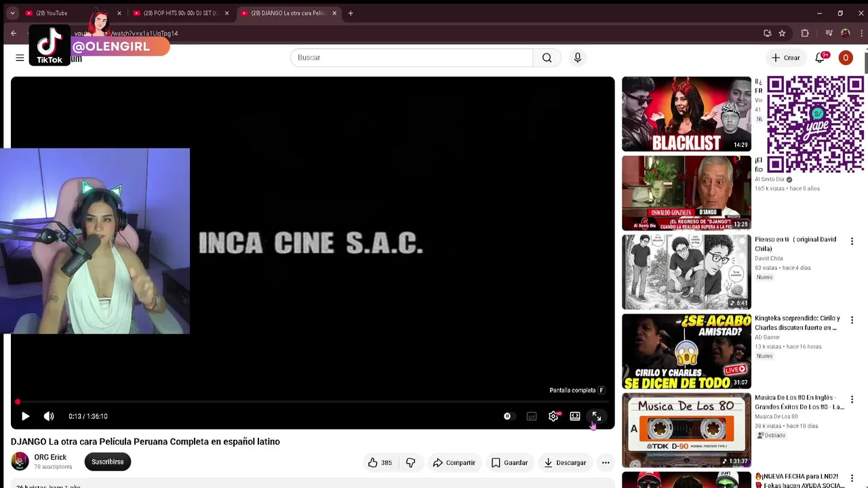This screenshot has height=488, width=868.
Task: Open the BLACKLIST video thumbnail
Action: click(x=686, y=114)
